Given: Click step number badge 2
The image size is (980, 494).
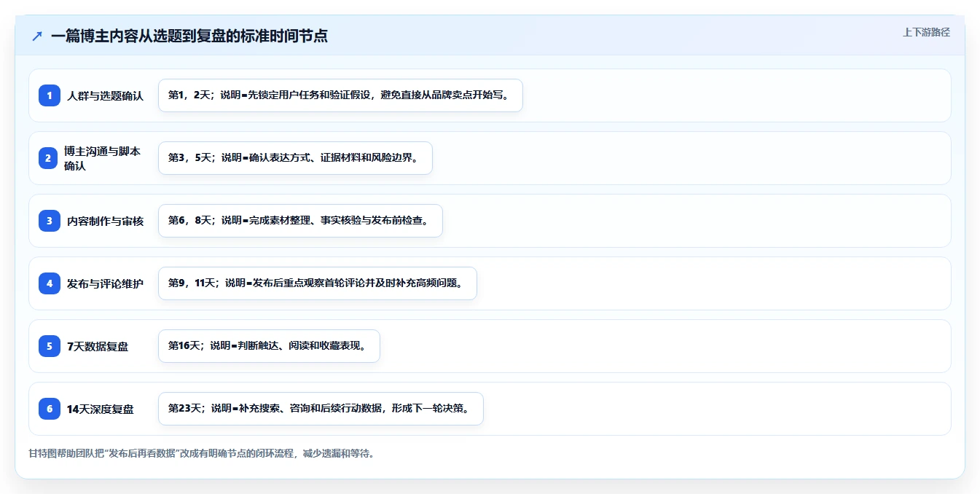Looking at the screenshot, I should click(x=50, y=158).
